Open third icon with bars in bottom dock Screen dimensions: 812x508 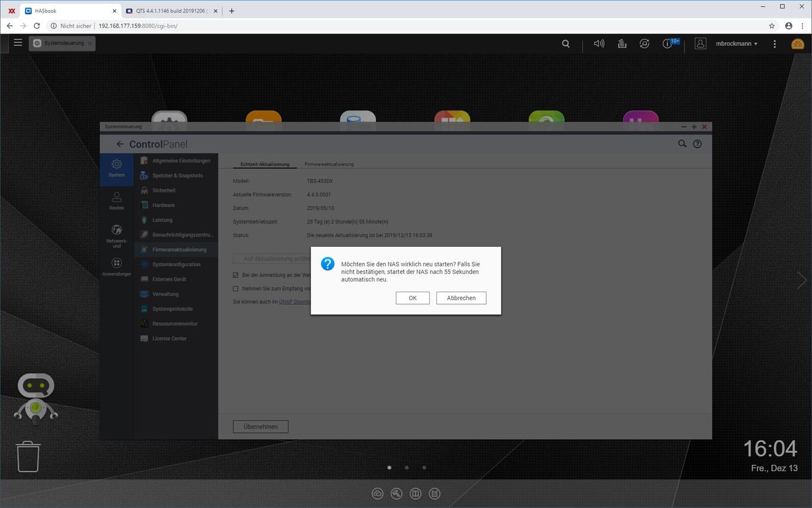[416, 494]
